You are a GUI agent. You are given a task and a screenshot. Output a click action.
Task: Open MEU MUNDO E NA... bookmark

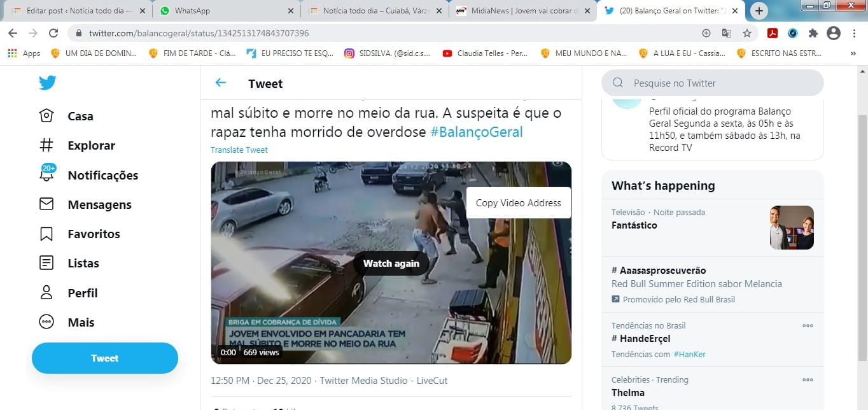click(x=583, y=53)
